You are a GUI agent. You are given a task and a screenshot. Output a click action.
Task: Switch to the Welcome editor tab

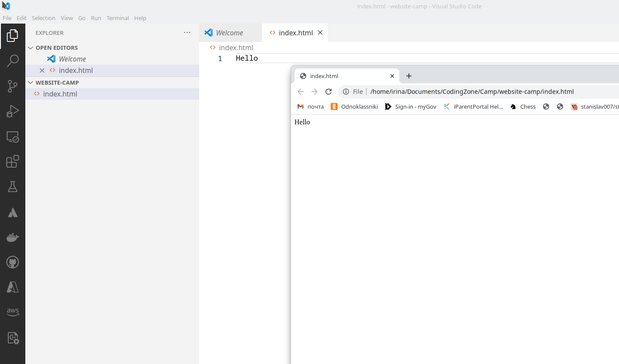click(229, 33)
